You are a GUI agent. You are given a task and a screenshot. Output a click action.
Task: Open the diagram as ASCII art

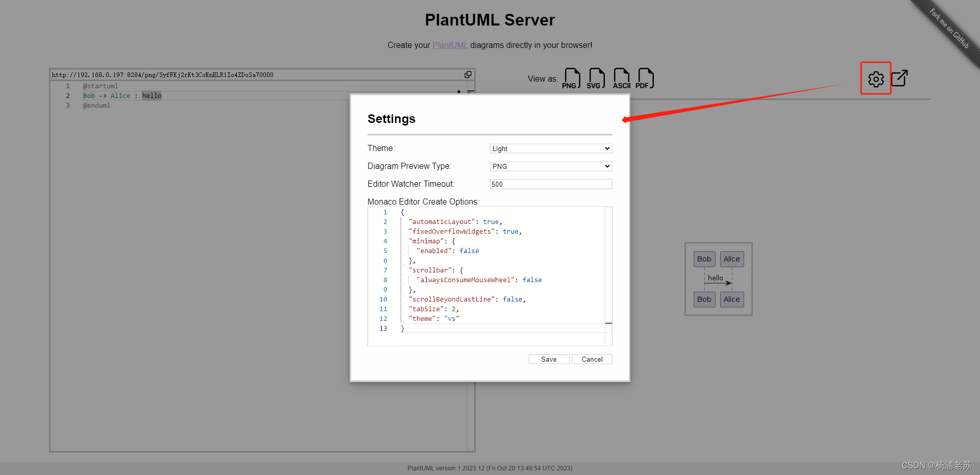coord(621,78)
